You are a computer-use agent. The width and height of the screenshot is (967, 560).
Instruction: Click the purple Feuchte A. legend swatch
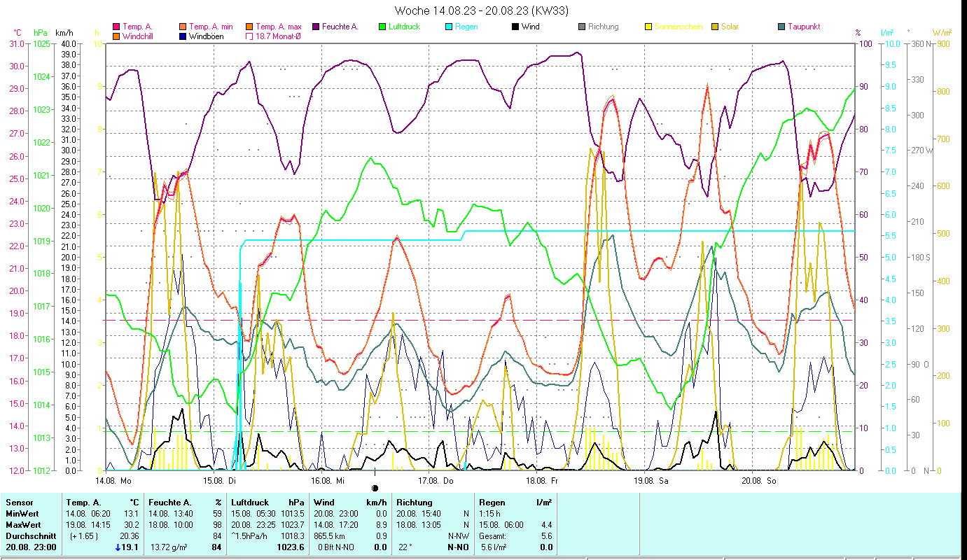point(316,27)
